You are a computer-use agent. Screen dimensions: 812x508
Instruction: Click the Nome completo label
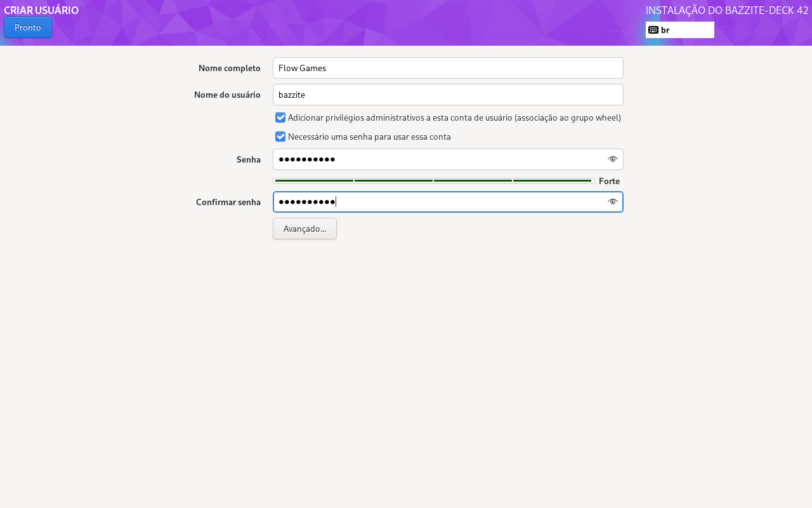[x=229, y=68]
